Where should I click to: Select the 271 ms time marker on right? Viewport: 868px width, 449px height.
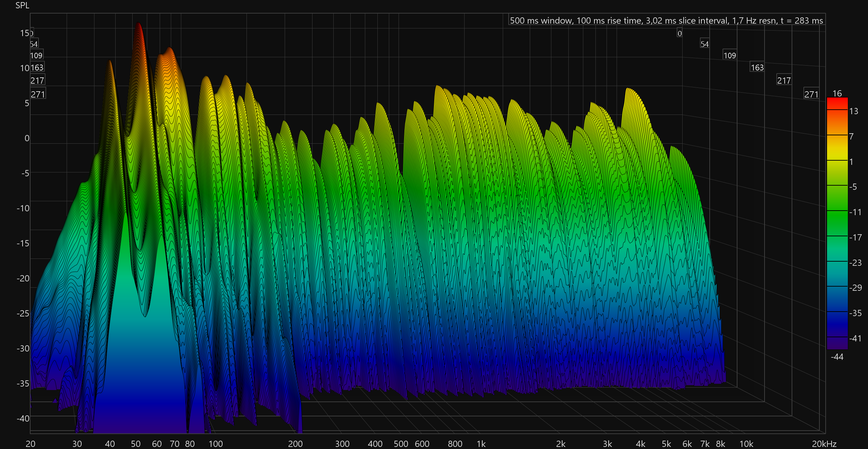pyautogui.click(x=811, y=94)
